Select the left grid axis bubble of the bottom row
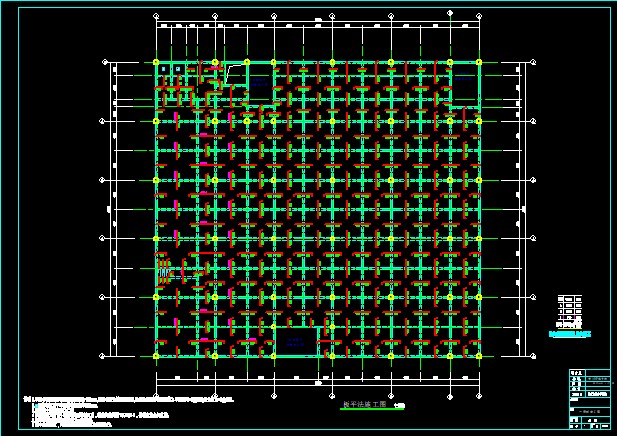This screenshot has width=617, height=436. tap(105, 355)
